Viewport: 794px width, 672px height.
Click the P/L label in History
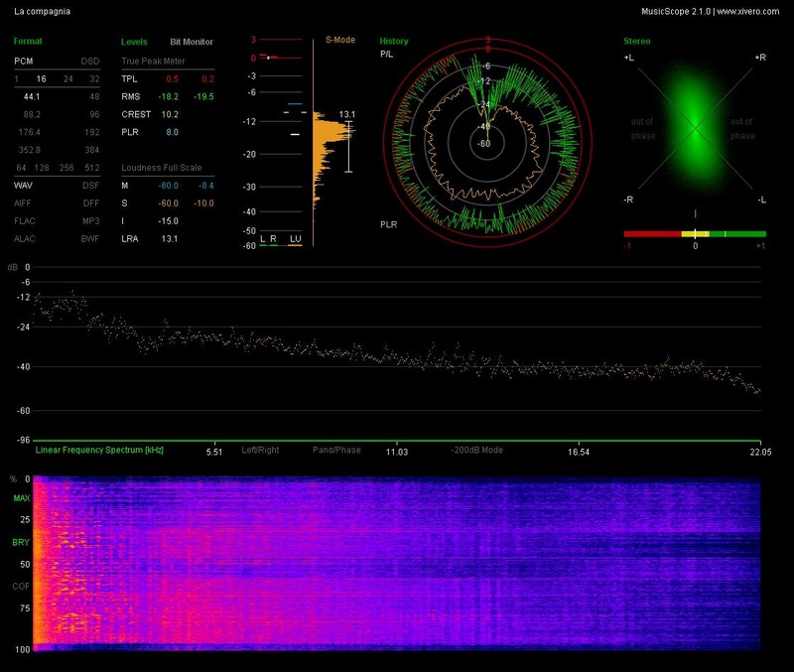(x=386, y=55)
